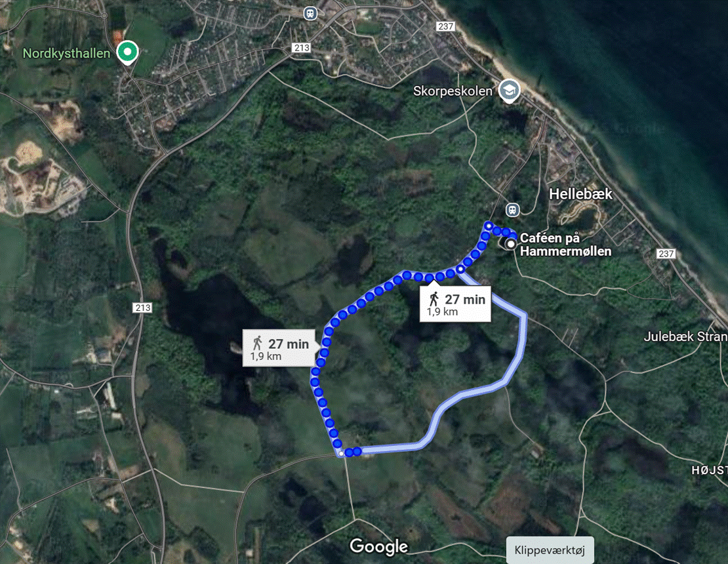Open the Klippeværktøj button
This screenshot has height=564, width=728.
[550, 550]
